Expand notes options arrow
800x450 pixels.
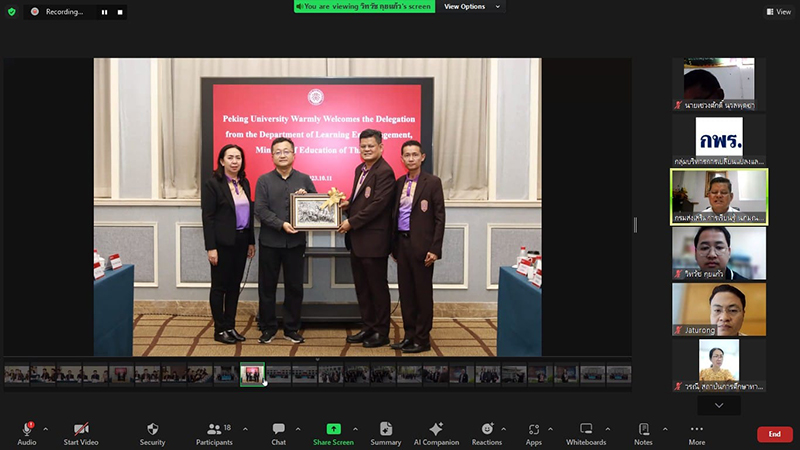click(665, 429)
